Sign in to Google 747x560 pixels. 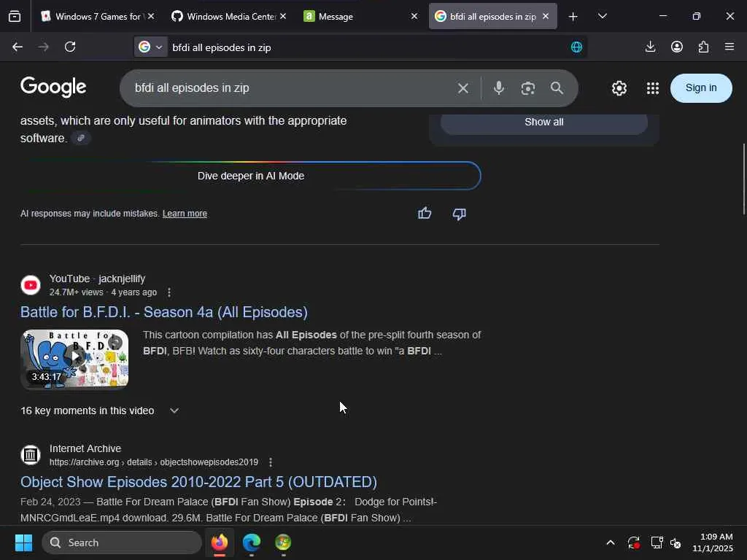click(x=701, y=88)
